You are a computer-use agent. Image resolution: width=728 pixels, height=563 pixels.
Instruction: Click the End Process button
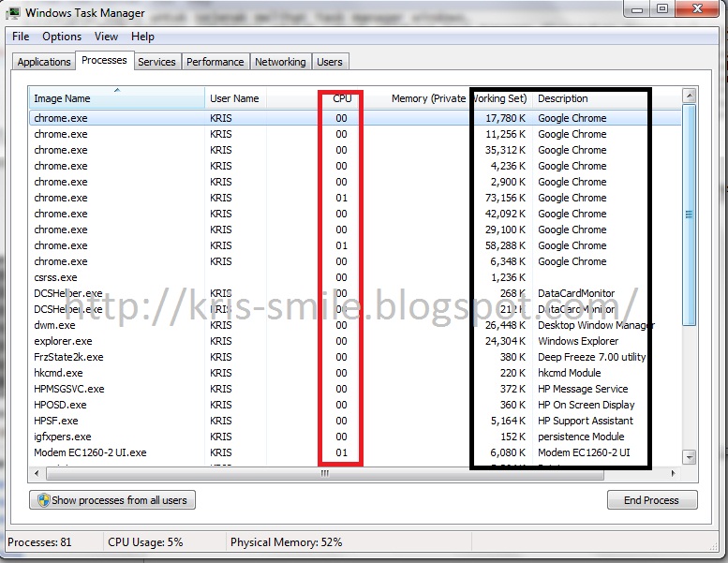(x=652, y=500)
